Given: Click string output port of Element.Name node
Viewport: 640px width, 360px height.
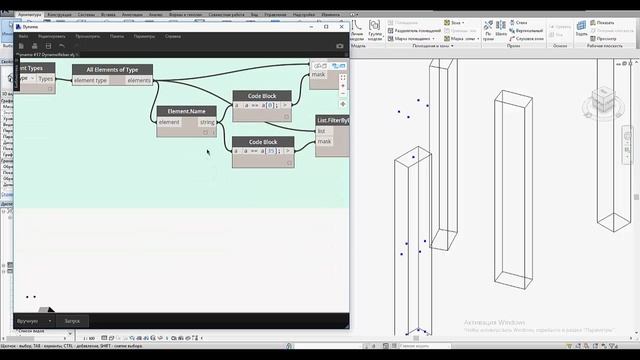Looking at the screenshot, I should pyautogui.click(x=207, y=122).
